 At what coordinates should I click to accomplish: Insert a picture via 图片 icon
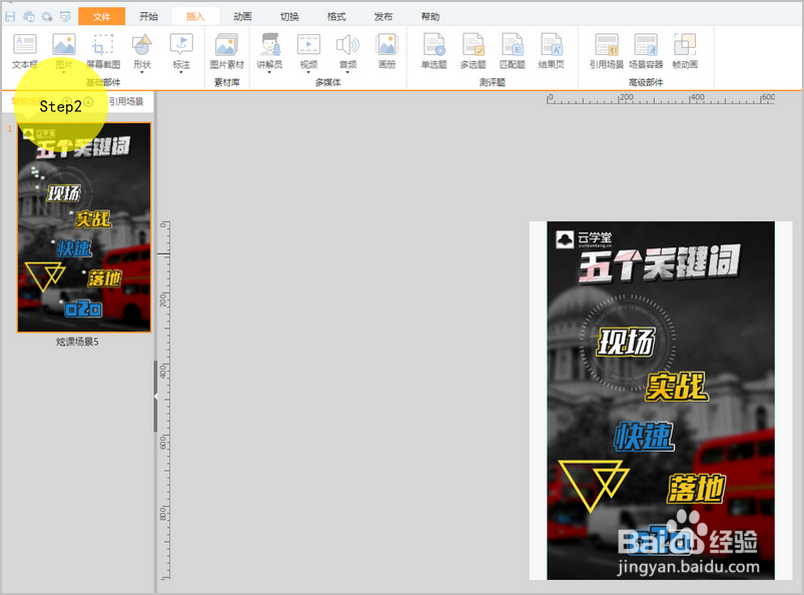coord(64,45)
